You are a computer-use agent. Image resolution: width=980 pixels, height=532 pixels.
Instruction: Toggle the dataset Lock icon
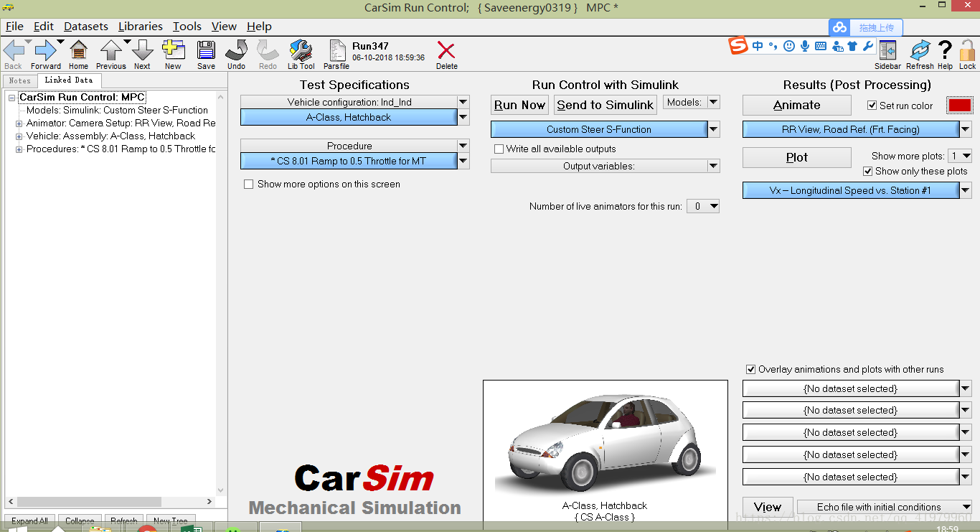pos(967,51)
